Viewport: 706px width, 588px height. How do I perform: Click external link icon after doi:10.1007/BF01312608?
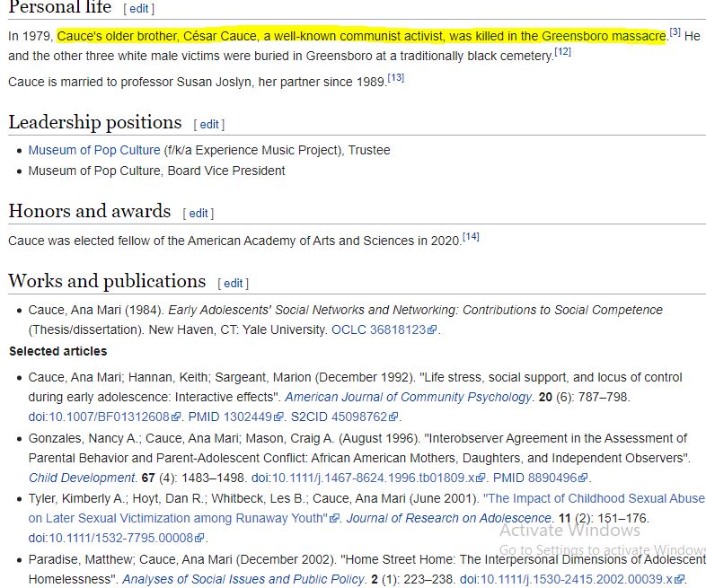(x=175, y=417)
